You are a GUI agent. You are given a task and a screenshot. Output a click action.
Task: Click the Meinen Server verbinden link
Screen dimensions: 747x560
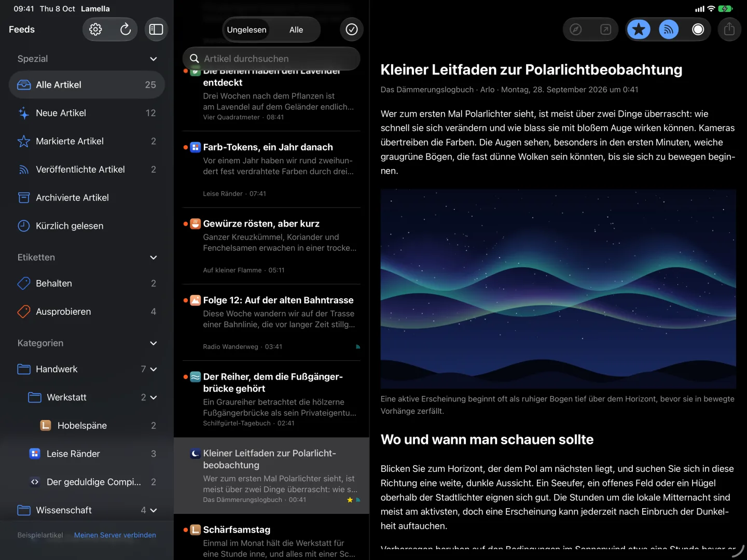[115, 535]
